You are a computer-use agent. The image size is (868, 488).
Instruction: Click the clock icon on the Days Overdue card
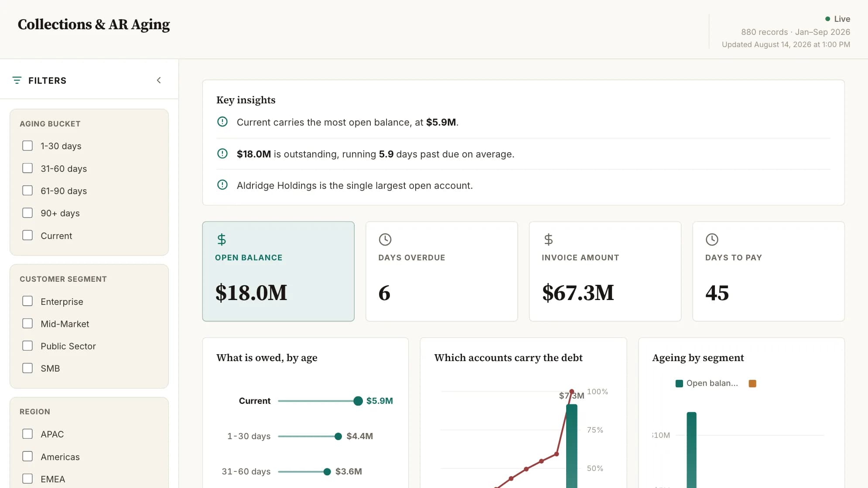385,239
